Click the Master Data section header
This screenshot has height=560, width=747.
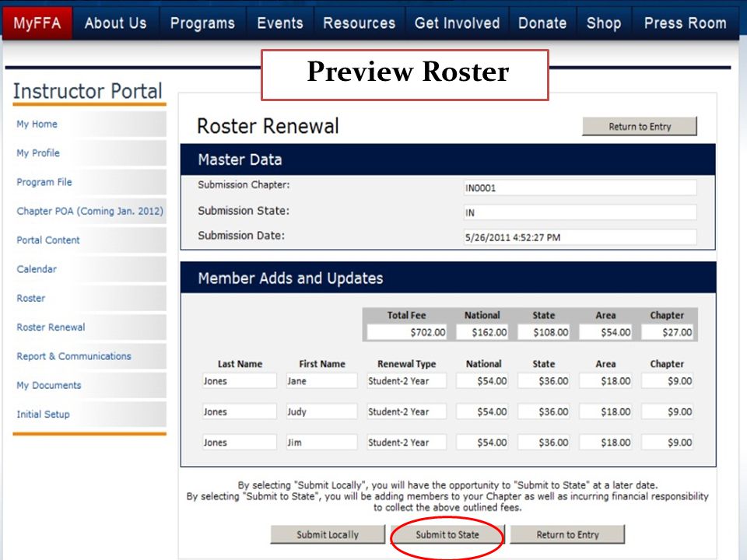pyautogui.click(x=448, y=159)
